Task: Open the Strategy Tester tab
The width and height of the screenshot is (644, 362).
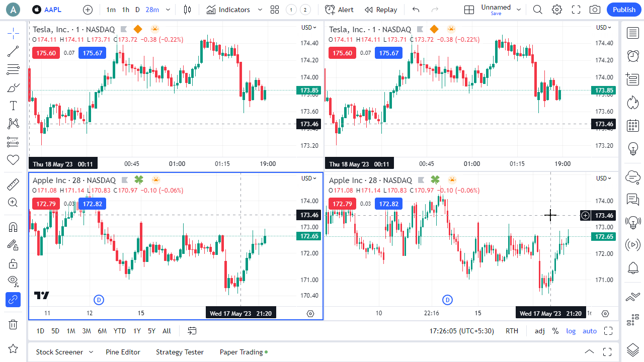Action: 180,352
